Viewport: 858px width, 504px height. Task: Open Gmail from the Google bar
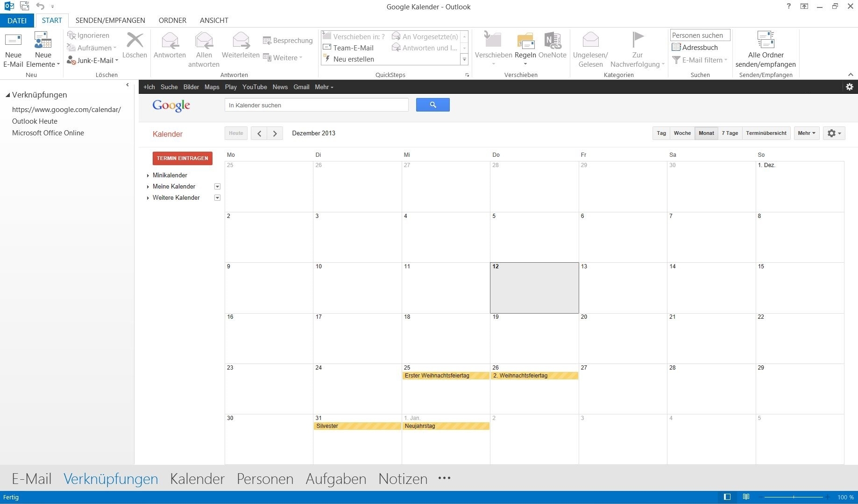tap(301, 87)
